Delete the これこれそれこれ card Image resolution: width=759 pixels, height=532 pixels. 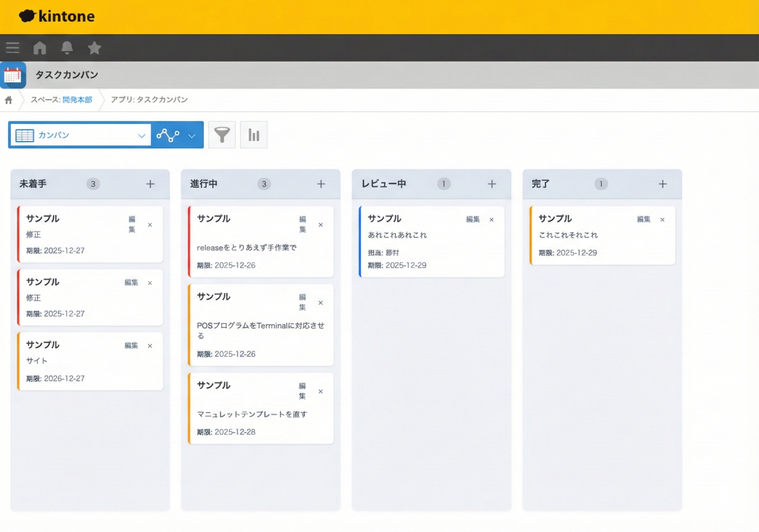point(662,220)
